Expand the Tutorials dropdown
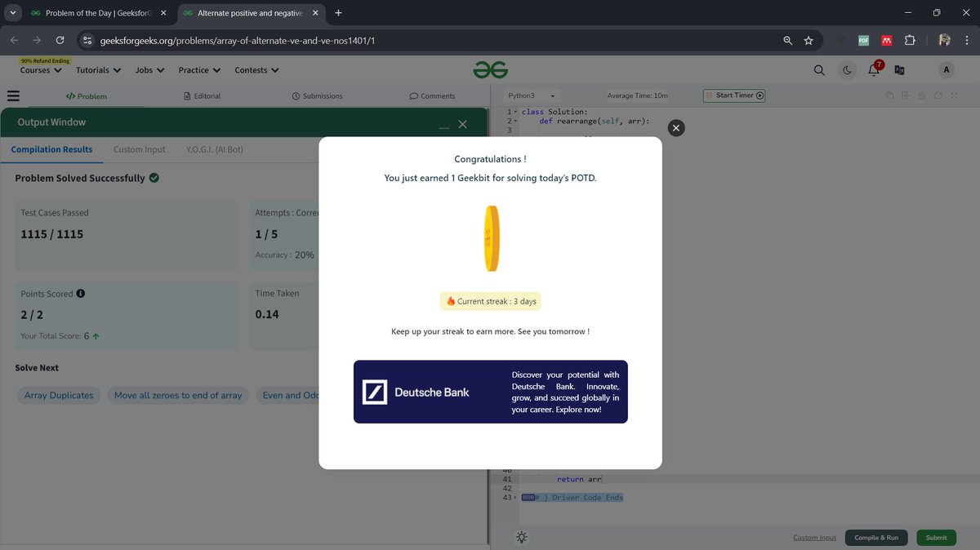Image resolution: width=980 pixels, height=550 pixels. [x=98, y=70]
